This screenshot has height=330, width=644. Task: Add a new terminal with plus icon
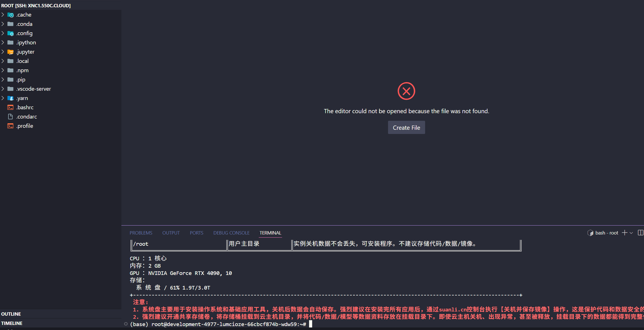pyautogui.click(x=625, y=233)
